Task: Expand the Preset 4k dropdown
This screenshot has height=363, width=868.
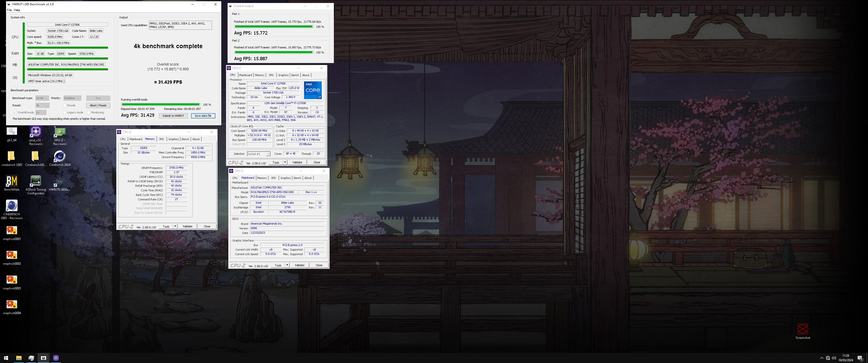Action: 42,105
